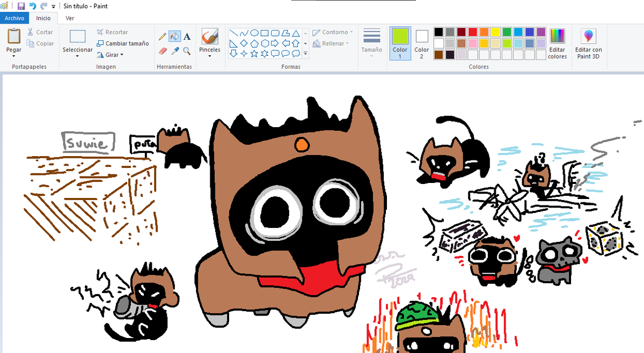Image resolution: width=644 pixels, height=353 pixels.
Task: Pick the black color swatch
Action: pyautogui.click(x=438, y=32)
